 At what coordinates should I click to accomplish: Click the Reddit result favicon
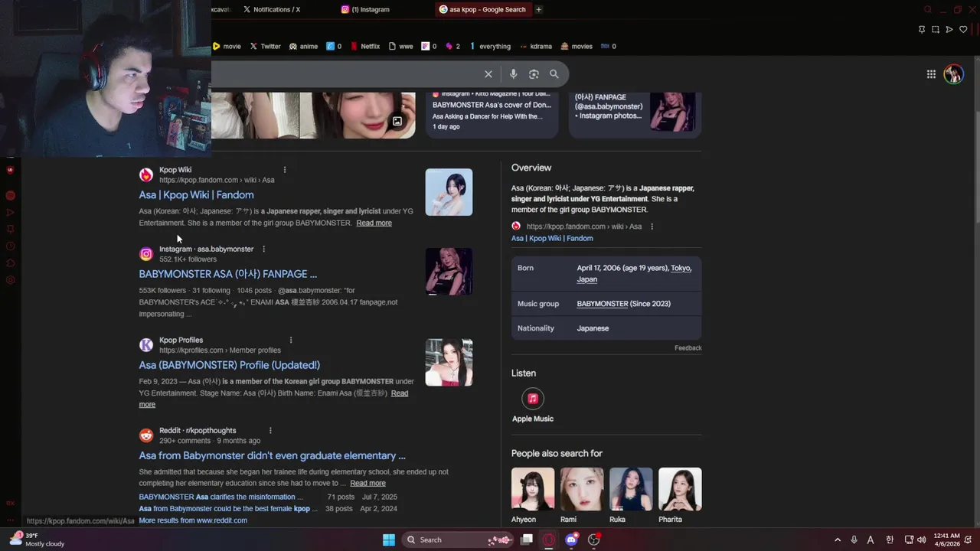click(x=146, y=435)
